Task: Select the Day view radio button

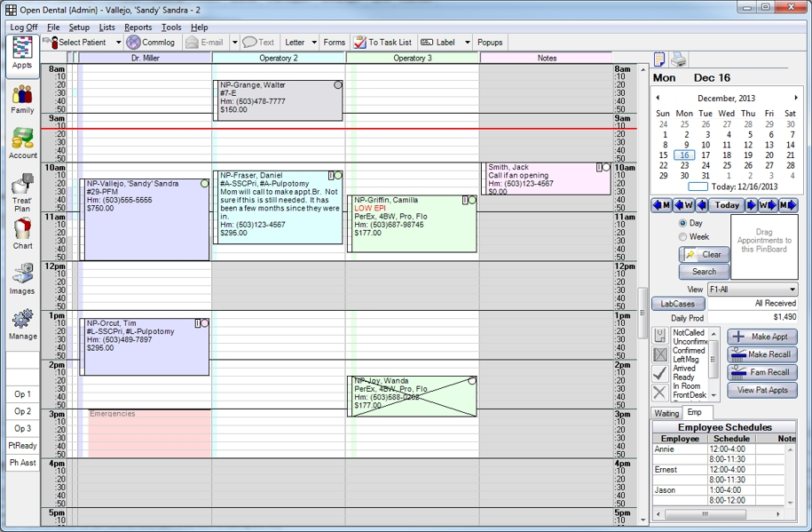Action: coord(682,223)
